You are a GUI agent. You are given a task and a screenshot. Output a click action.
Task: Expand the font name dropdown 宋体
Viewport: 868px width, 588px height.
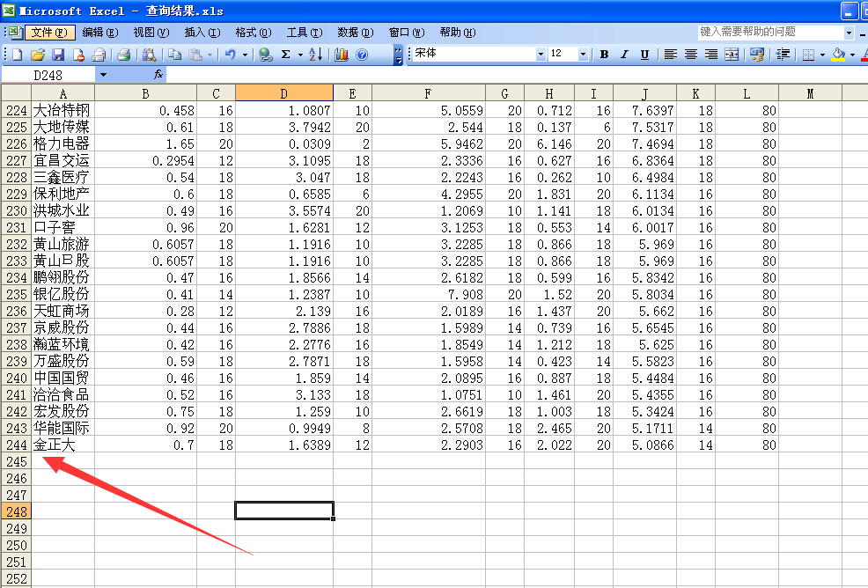click(x=541, y=55)
